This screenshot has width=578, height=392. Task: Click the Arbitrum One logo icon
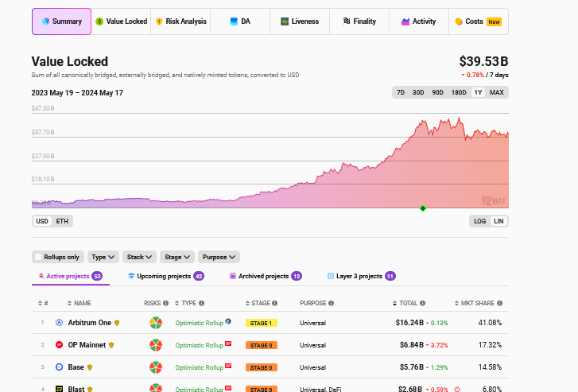pos(59,323)
